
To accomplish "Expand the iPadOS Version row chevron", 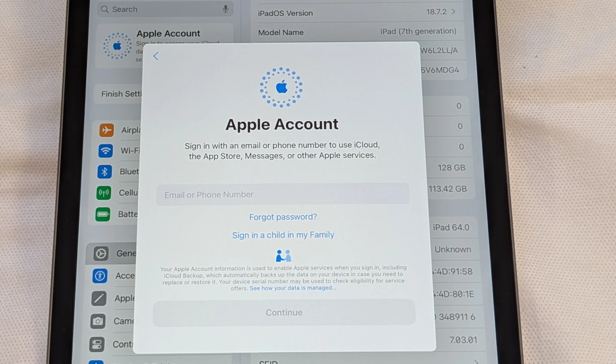I will pos(453,12).
